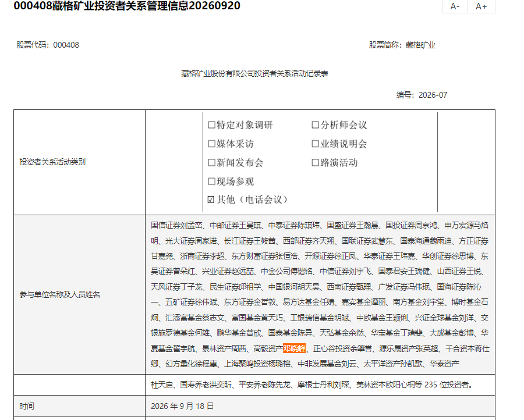Tick the 特定对象调研 checkbox
Image resolution: width=524 pixels, height=420 pixels.
211,125
